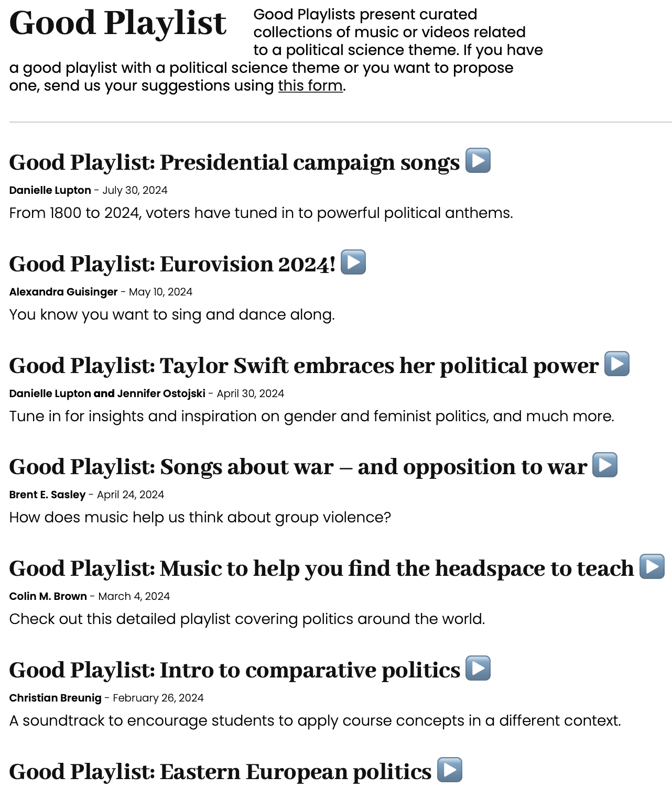
Task: Click author name Danielle Lupton under Presidential songs
Action: (50, 190)
